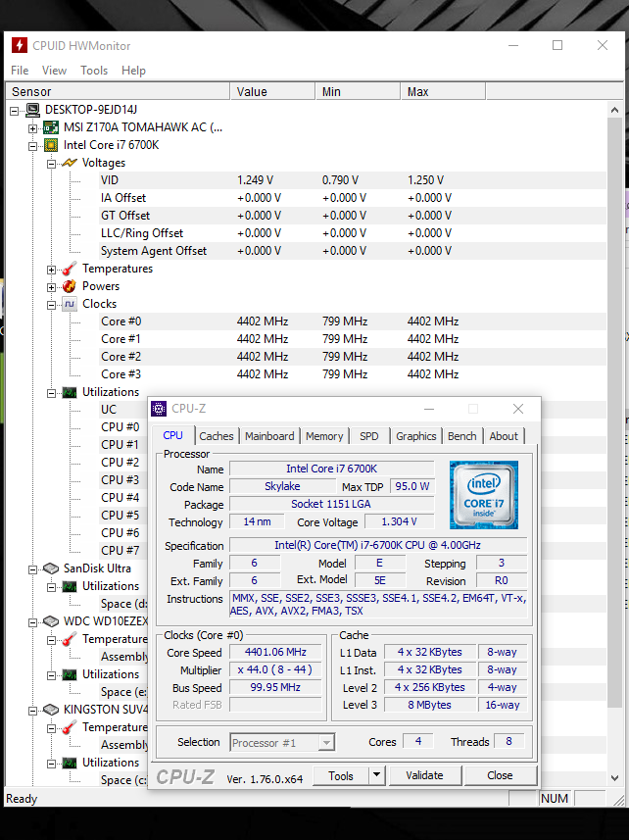The width and height of the screenshot is (629, 840).
Task: Click the Max column header
Action: click(x=443, y=91)
